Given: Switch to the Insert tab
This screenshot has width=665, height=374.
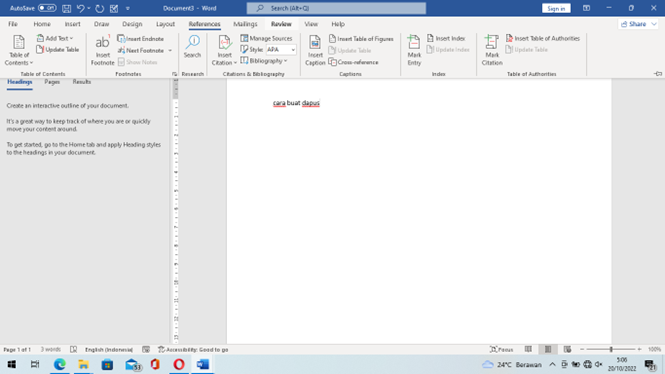Looking at the screenshot, I should (73, 24).
